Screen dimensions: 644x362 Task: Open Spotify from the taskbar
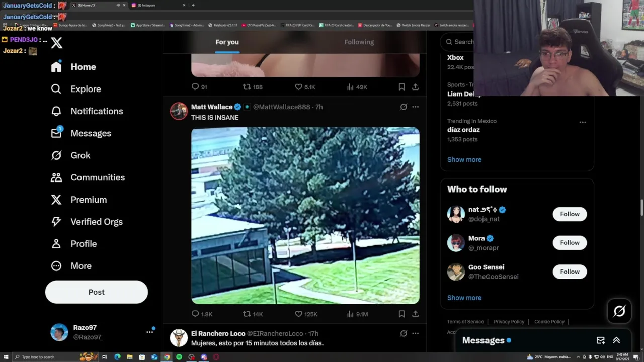pos(179,357)
